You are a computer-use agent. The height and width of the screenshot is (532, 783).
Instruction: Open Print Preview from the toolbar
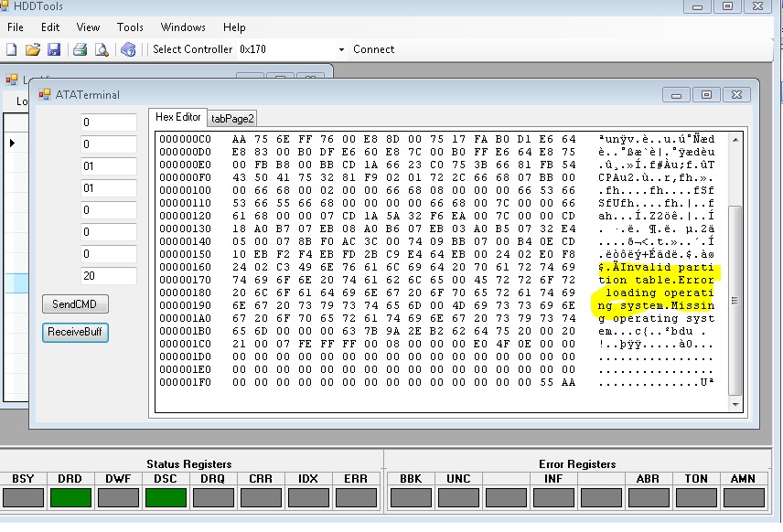(102, 49)
